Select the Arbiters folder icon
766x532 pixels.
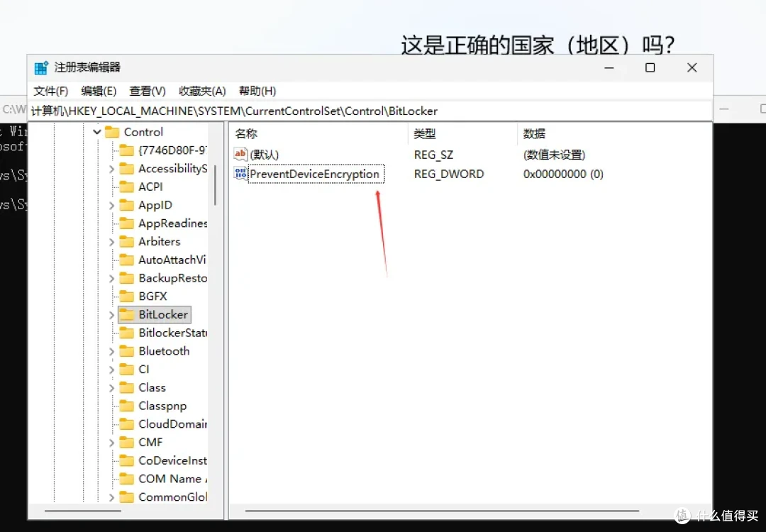click(126, 241)
